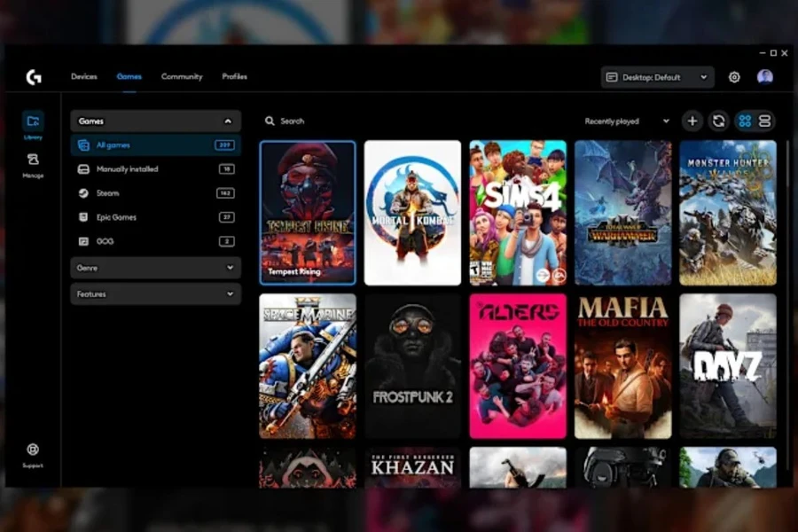Screen dimensions: 798x532
Task: Go to the Profiles tab
Action: [235, 77]
